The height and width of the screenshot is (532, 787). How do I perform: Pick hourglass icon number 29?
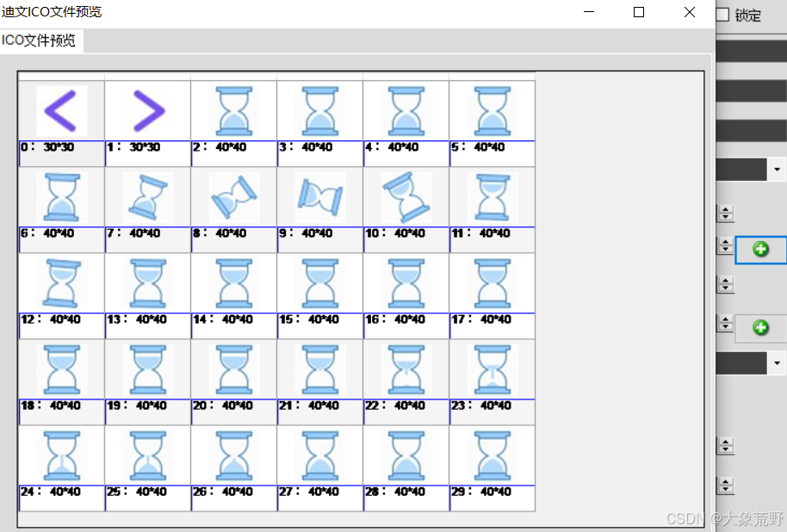[493, 456]
